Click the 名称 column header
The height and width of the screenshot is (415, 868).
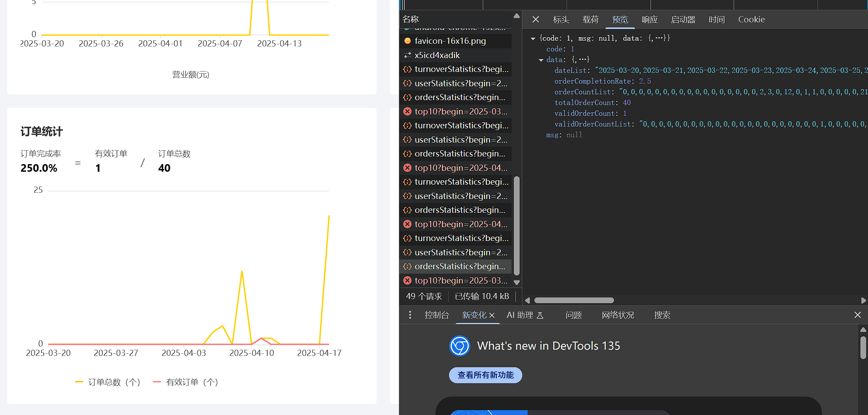click(411, 19)
